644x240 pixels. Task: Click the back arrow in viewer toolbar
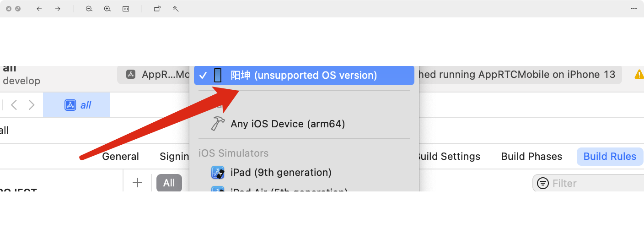(39, 9)
